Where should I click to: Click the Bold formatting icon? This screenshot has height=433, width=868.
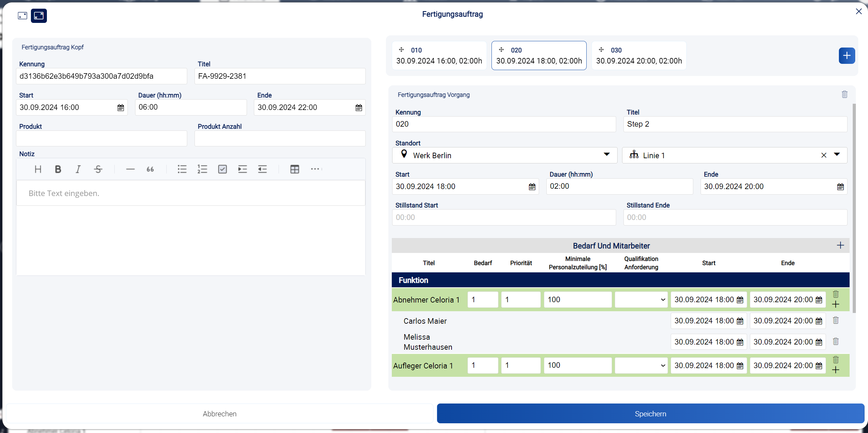click(58, 169)
